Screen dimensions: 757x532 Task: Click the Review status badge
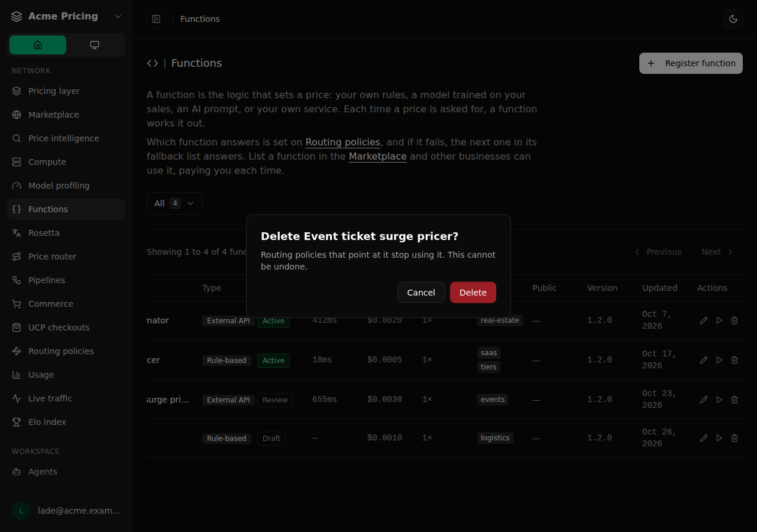pyautogui.click(x=275, y=400)
